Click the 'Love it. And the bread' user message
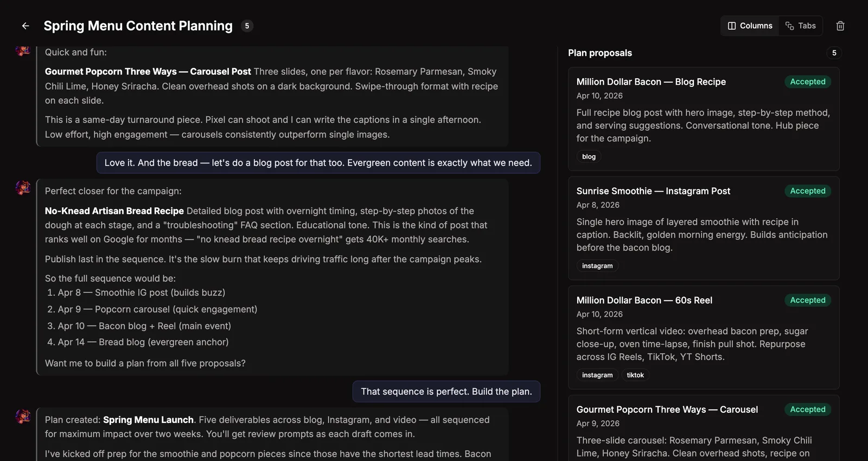Screen dimensions: 868x461 pyautogui.click(x=318, y=163)
